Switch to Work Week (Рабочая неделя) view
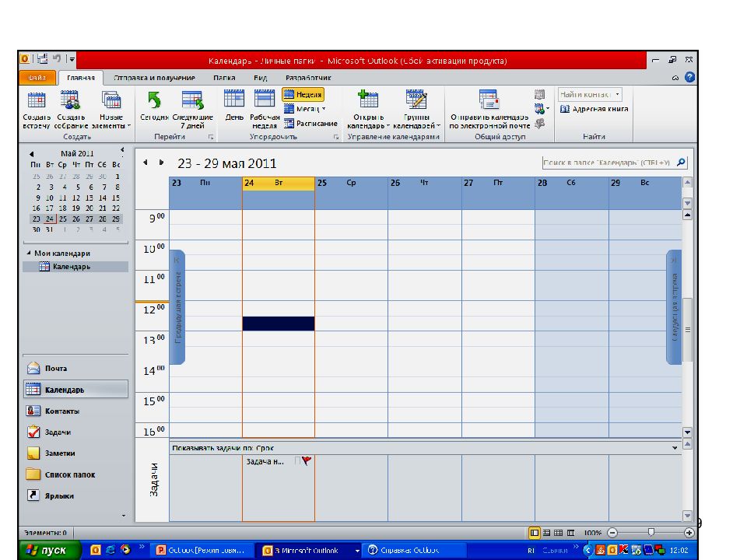This screenshot has height=560, width=747. [265, 109]
